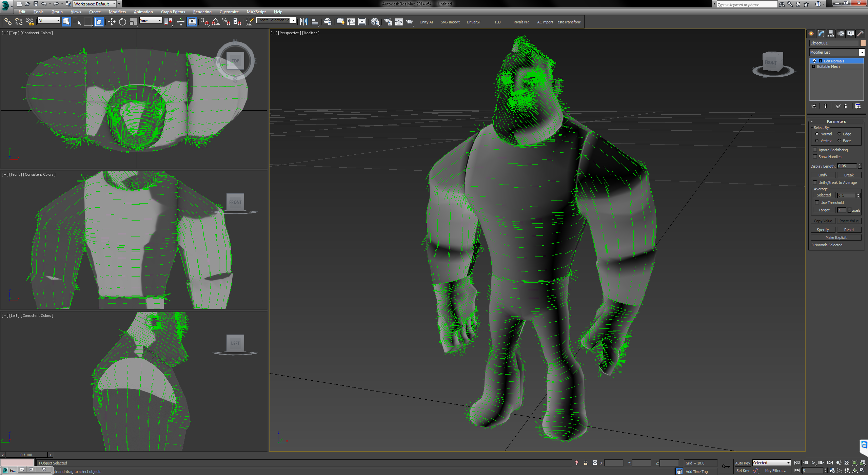This screenshot has height=475, width=868.
Task: Enable Ignore Backfacing checkbox
Action: pos(815,150)
